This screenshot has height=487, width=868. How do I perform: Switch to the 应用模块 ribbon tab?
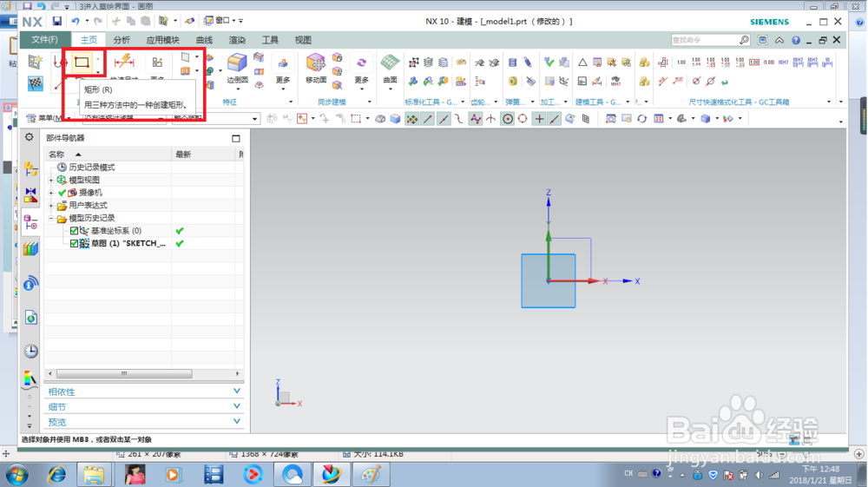(x=163, y=40)
